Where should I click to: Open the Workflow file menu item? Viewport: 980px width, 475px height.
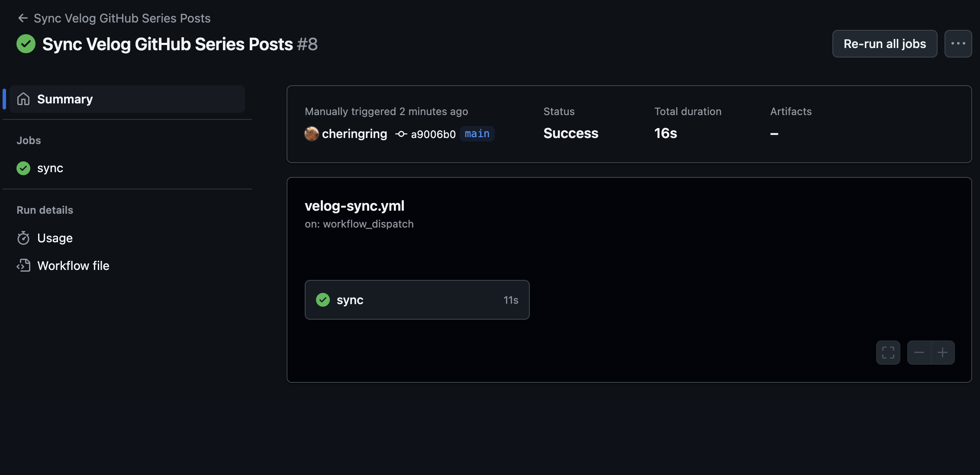73,266
